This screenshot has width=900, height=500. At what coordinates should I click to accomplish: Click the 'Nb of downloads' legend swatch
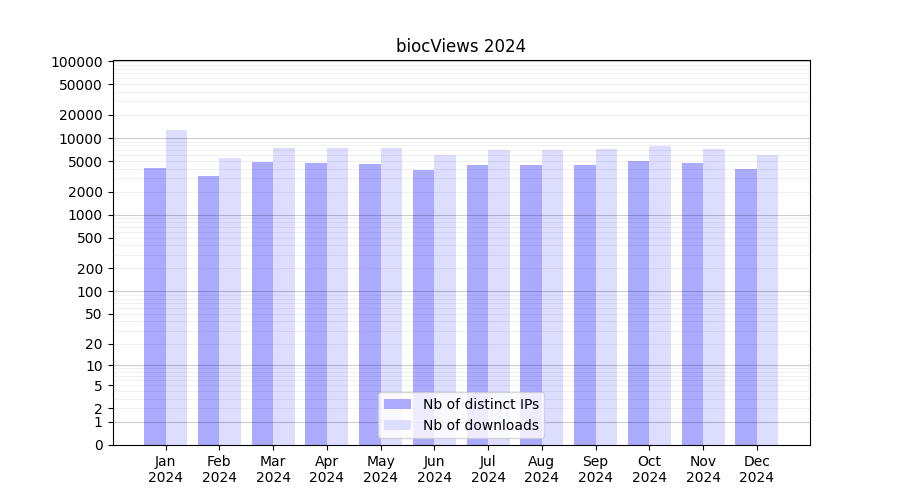tap(397, 425)
